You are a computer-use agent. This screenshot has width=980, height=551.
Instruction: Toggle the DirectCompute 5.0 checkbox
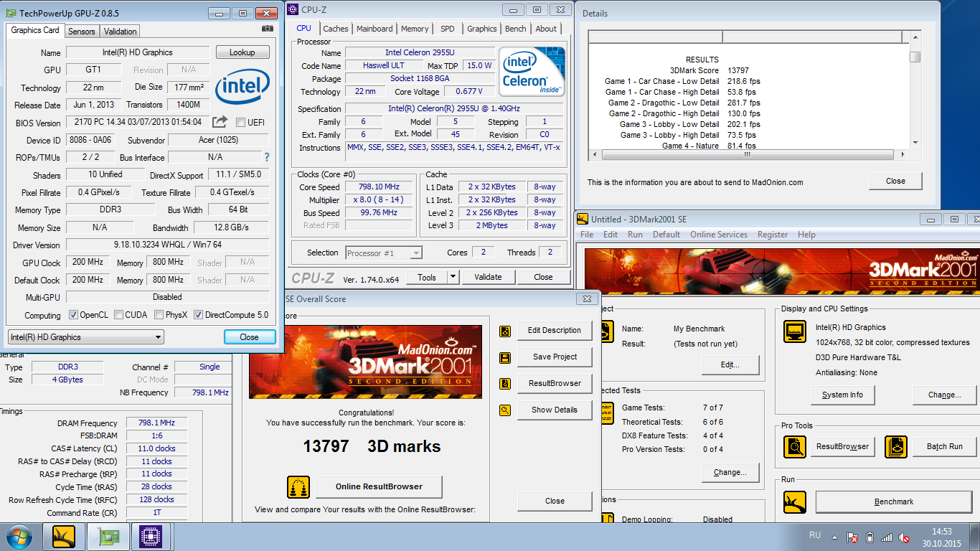[198, 315]
